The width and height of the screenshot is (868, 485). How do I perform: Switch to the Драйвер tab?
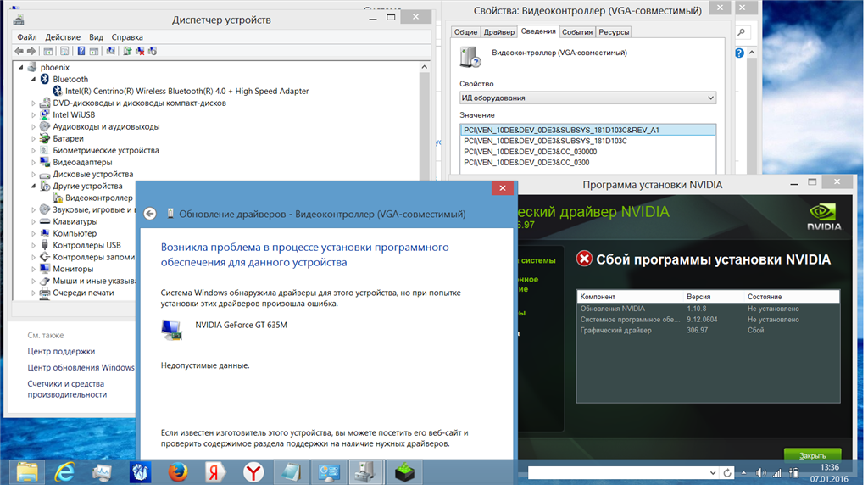pos(498,32)
